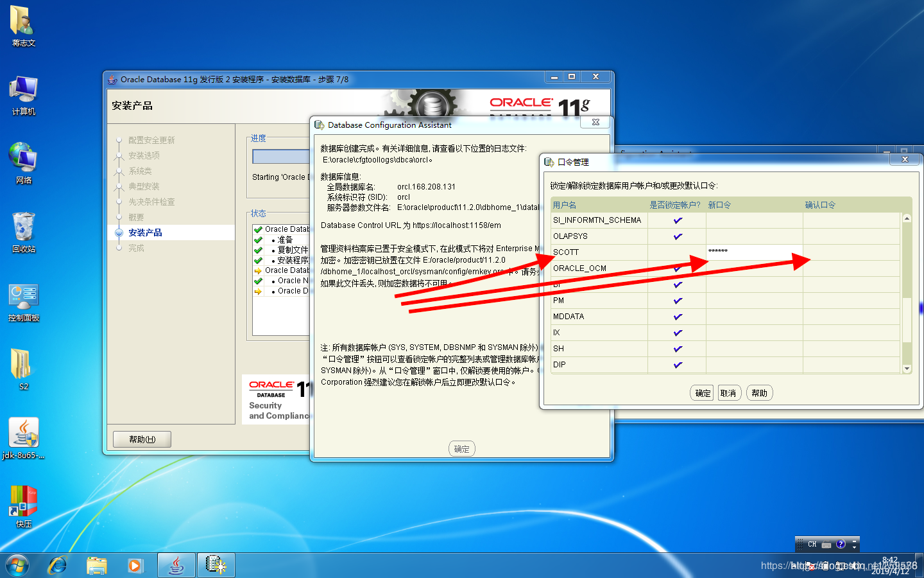
Task: Click the 确认口令 column header
Action: click(820, 205)
